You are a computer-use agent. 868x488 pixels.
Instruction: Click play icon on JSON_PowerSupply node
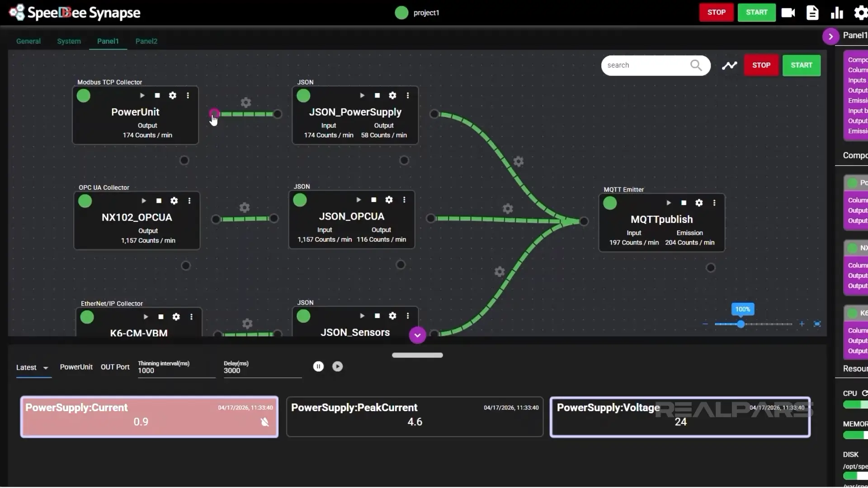(x=362, y=95)
